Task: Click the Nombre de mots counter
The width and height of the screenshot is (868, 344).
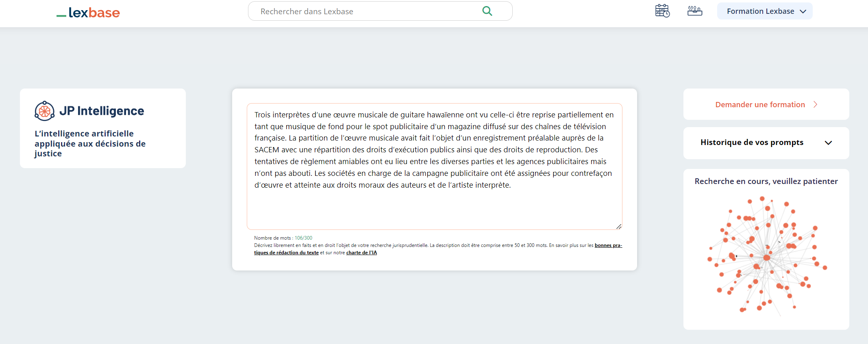Action: [283, 238]
